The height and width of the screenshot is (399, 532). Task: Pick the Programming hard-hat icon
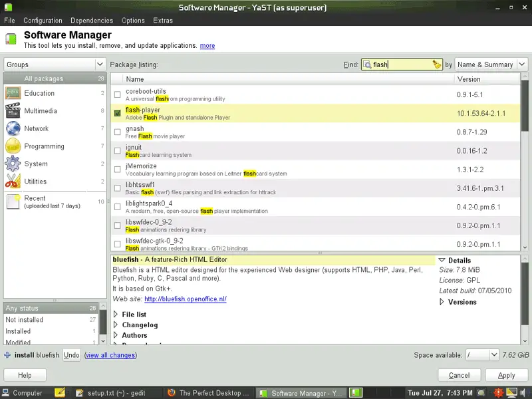(13, 146)
